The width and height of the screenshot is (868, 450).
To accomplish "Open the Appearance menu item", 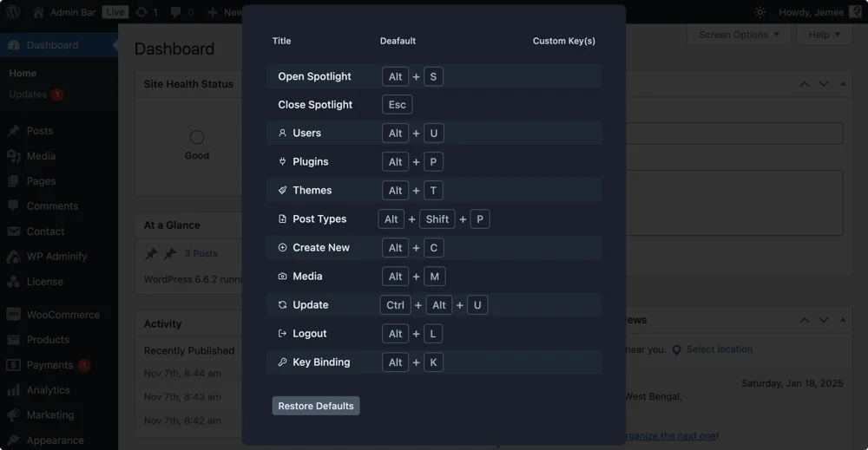I will point(56,440).
